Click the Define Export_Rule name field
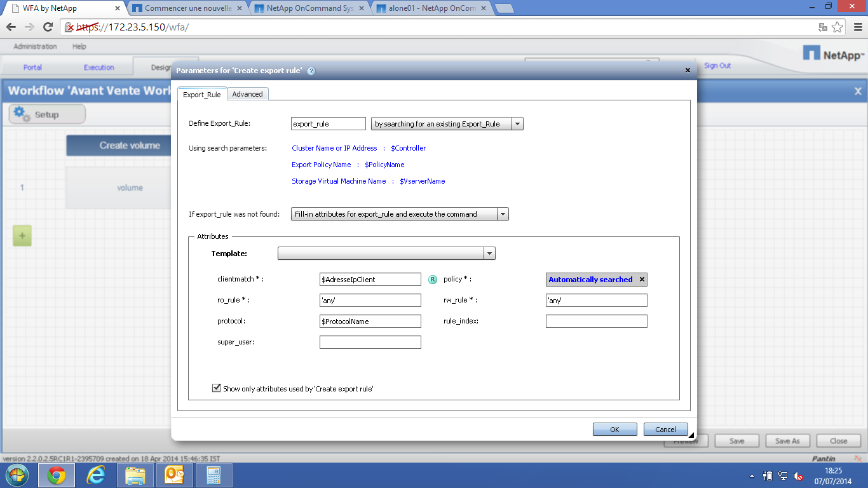The image size is (868, 488). click(x=329, y=124)
